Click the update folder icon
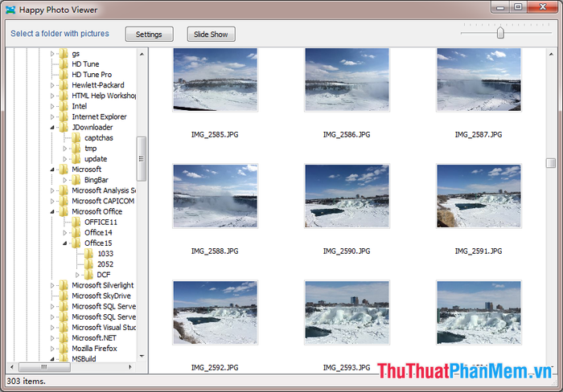This screenshot has height=392, width=563. [76, 159]
